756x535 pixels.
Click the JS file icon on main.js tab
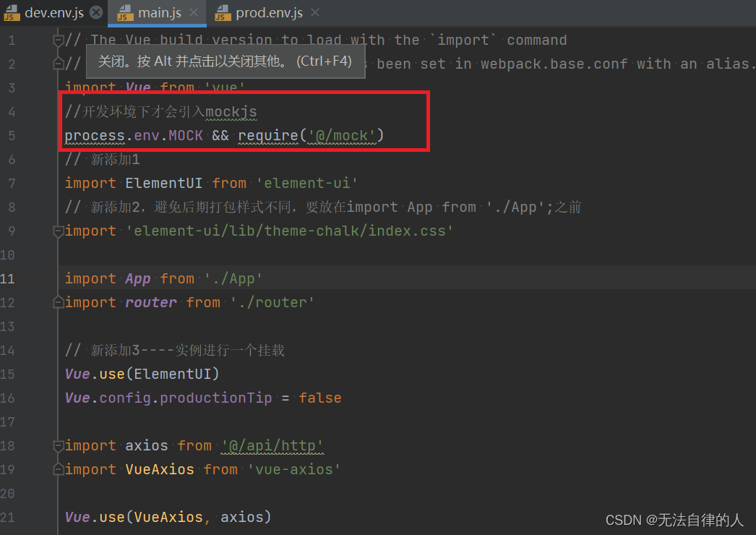(x=125, y=12)
